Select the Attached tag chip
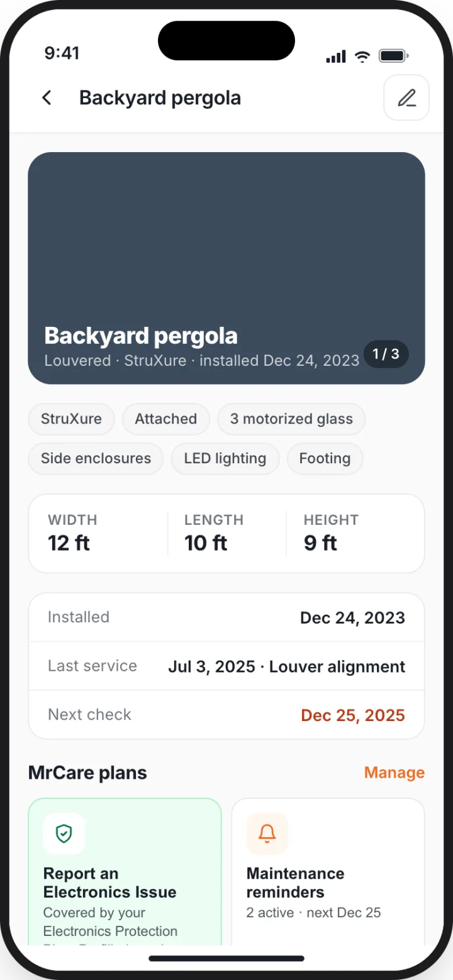This screenshot has width=453, height=980. (x=166, y=419)
